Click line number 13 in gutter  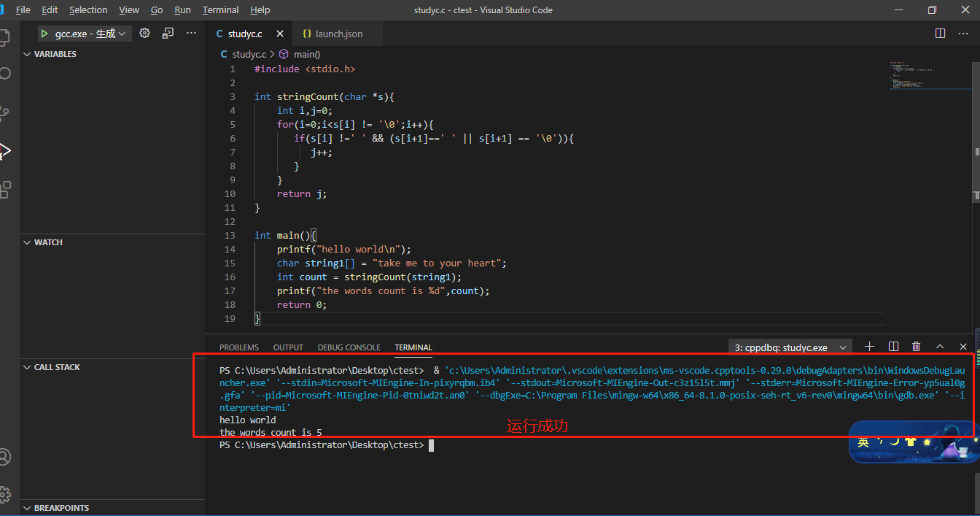click(x=230, y=235)
